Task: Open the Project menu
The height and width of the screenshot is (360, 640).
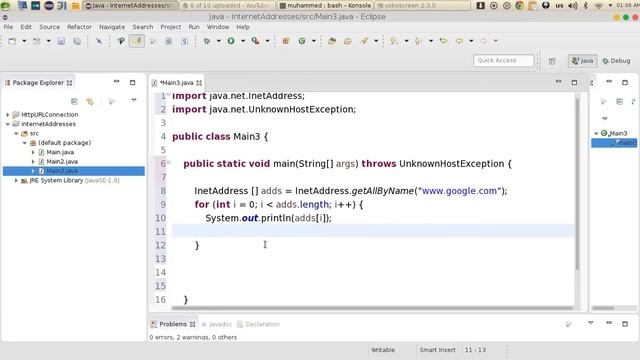Action: [171, 27]
